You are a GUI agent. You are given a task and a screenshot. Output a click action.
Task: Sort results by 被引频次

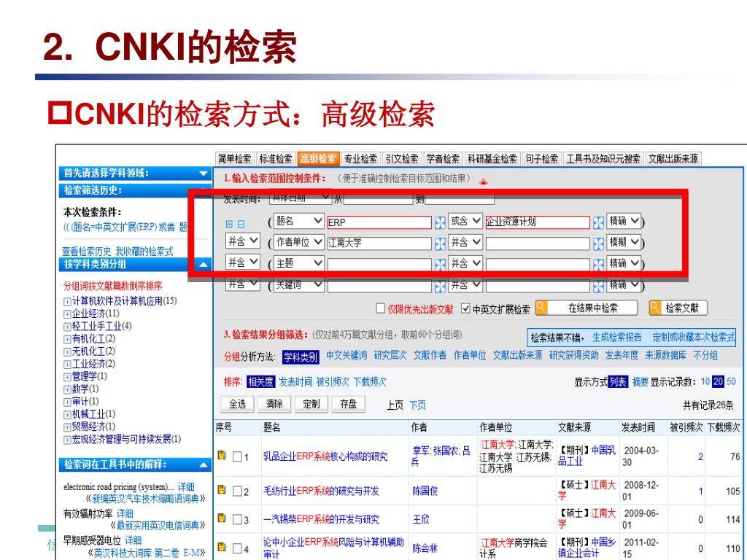(x=333, y=382)
